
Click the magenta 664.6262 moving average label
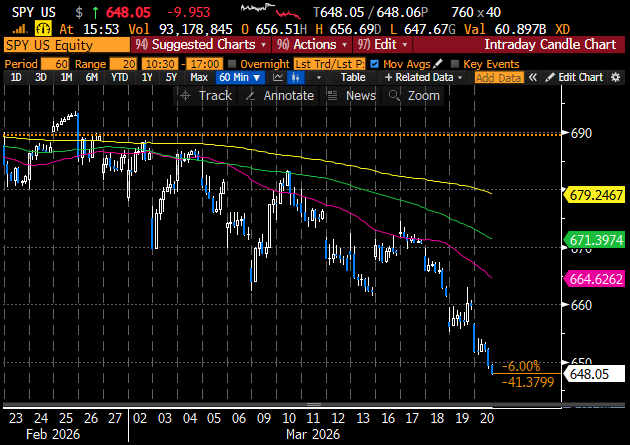tap(595, 279)
